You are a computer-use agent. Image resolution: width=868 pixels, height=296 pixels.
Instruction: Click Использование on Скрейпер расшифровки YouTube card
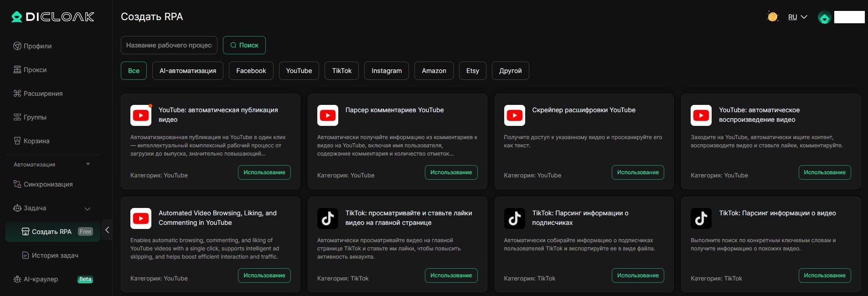pyautogui.click(x=637, y=172)
